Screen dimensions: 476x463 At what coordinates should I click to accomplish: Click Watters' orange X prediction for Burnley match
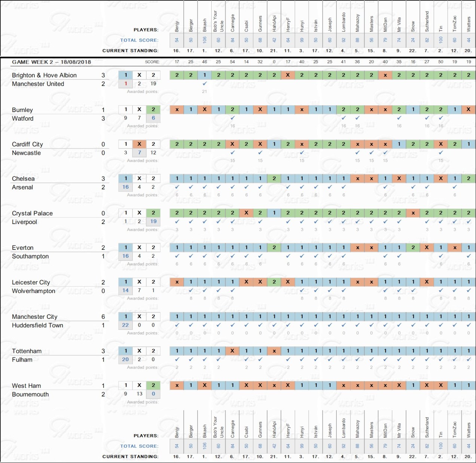[469, 109]
